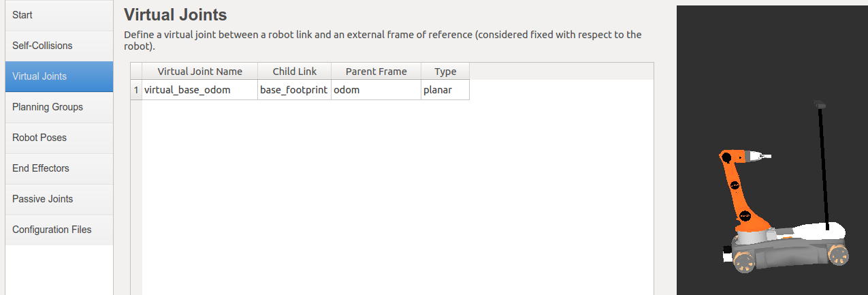
Task: Select the Virtual Joints sidebar item
Action: (59, 76)
